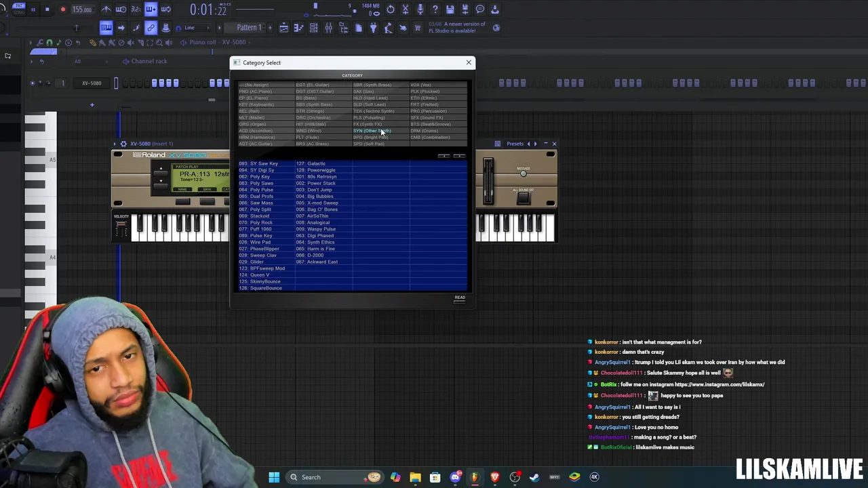Viewport: 868px width, 488px height.
Task: Select patch 008: Analogical
Action: (313, 222)
